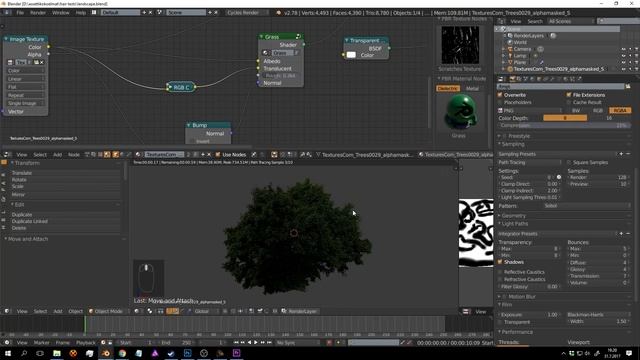Click the Transparent BSDF color swatch
Image resolution: width=640 pixels, height=360 pixels.
351,55
